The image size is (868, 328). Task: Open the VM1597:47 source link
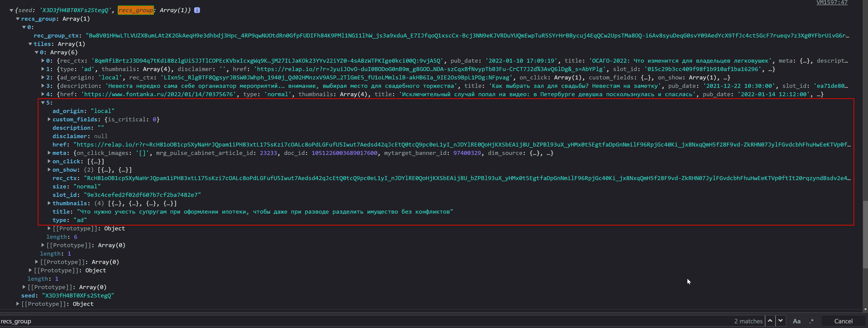(x=832, y=3)
